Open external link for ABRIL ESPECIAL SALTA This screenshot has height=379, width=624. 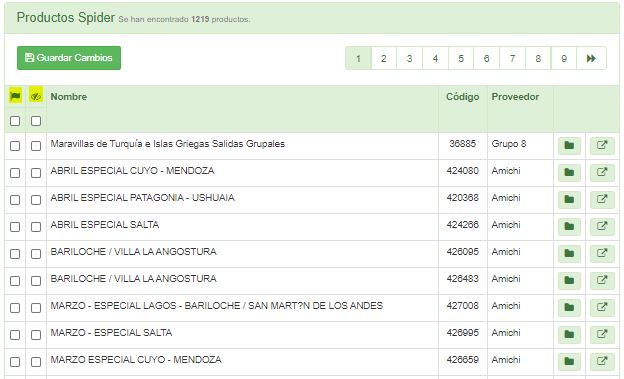pyautogui.click(x=602, y=227)
